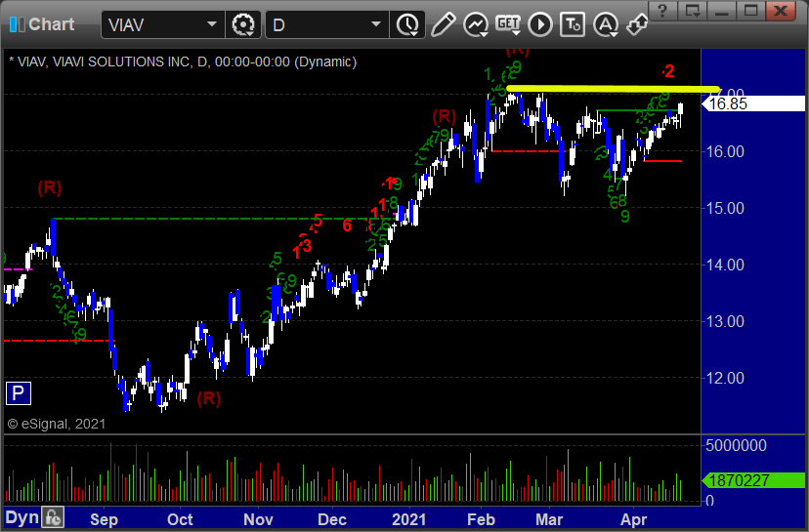The height and width of the screenshot is (532, 809).
Task: Click the 13.00 price axis label
Action: [x=725, y=322]
